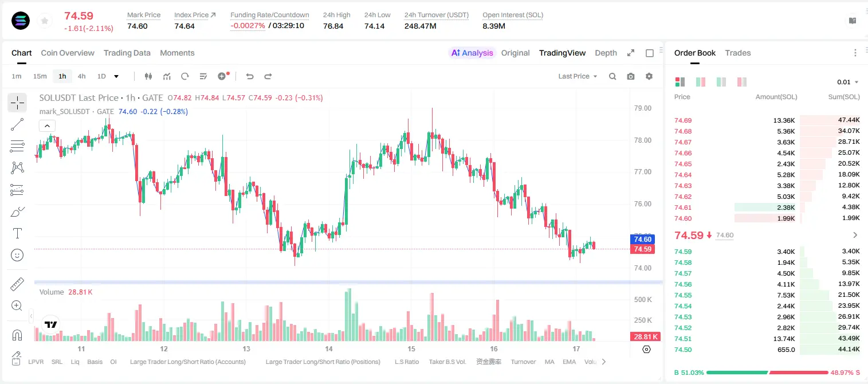The height and width of the screenshot is (384, 868).
Task: Add the Large Trader Long/Short Ratio (Accounts) indicator
Action: pyautogui.click(x=188, y=362)
